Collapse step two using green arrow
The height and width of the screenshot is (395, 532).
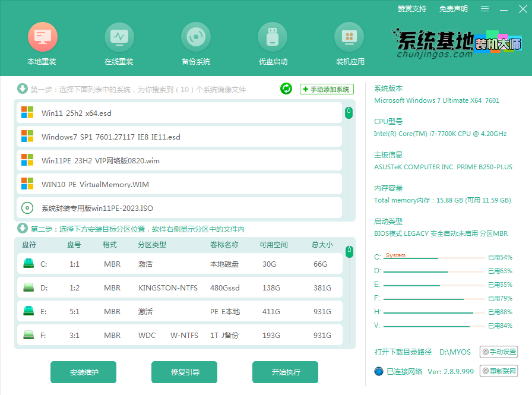[x=23, y=229]
